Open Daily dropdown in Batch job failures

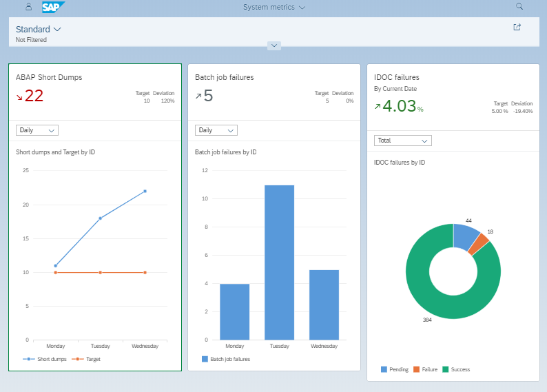216,130
